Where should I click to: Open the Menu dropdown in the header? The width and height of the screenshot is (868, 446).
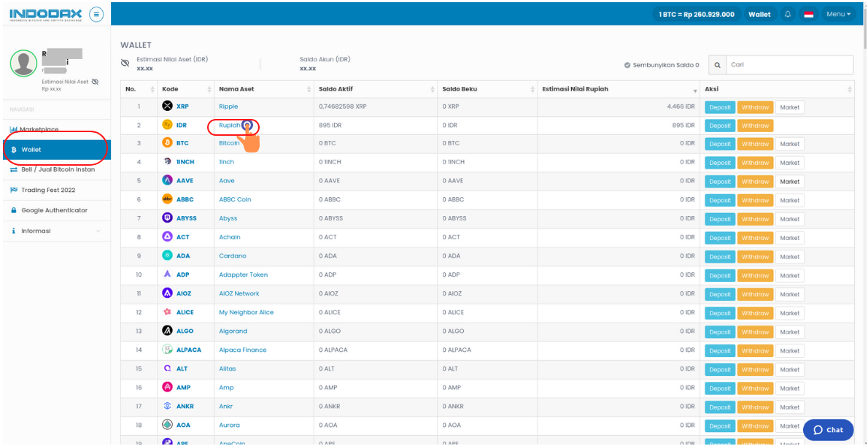click(x=839, y=15)
